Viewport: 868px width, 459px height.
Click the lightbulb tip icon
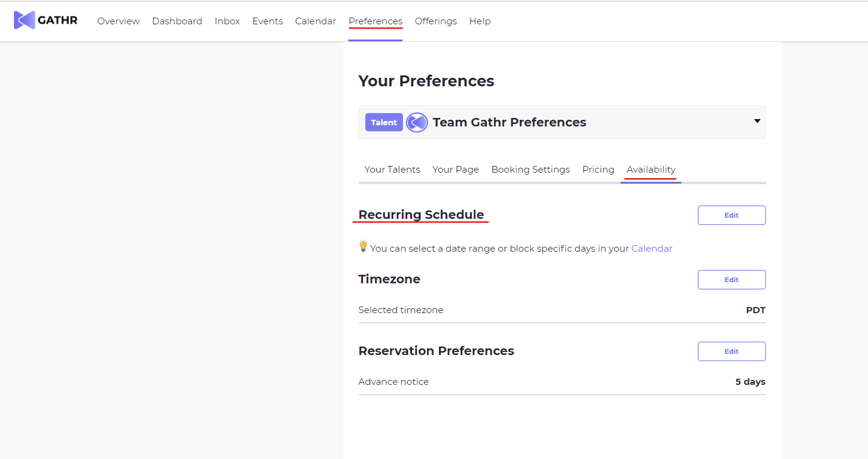[x=363, y=246]
